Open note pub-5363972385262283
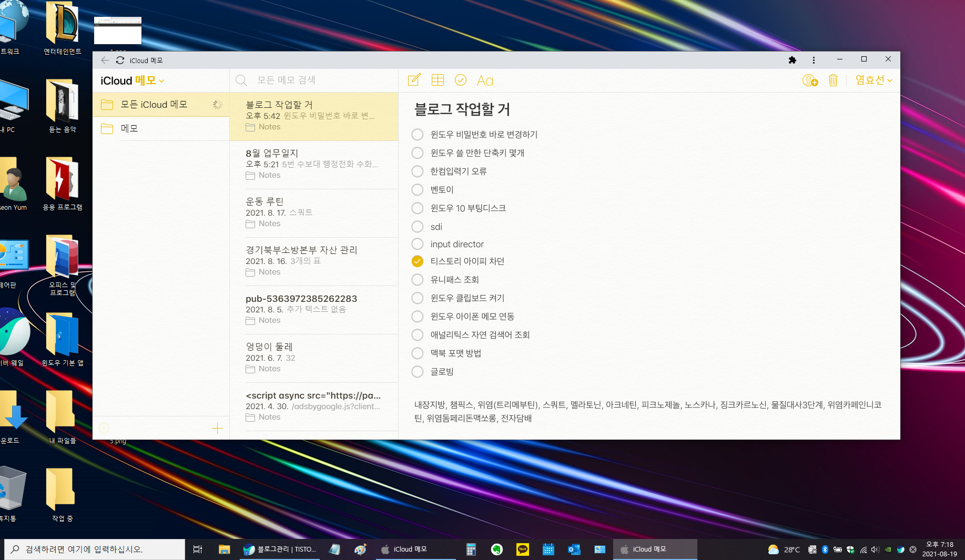 pos(314,310)
